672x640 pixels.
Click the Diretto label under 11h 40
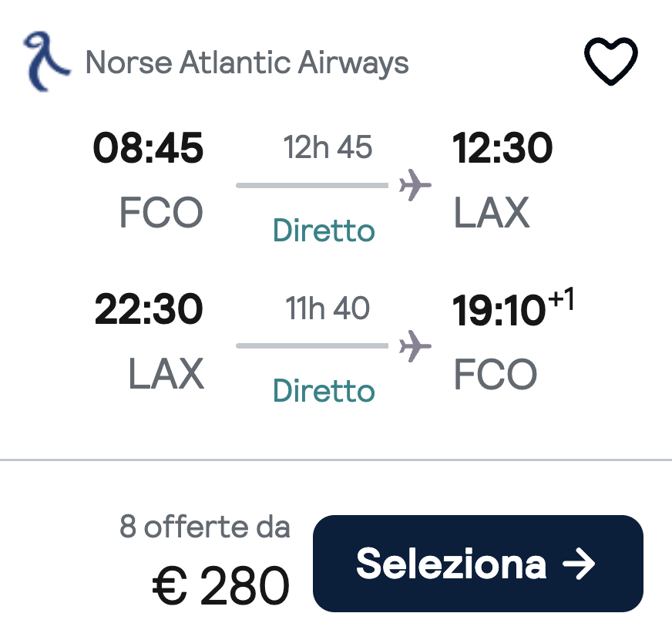pyautogui.click(x=324, y=391)
